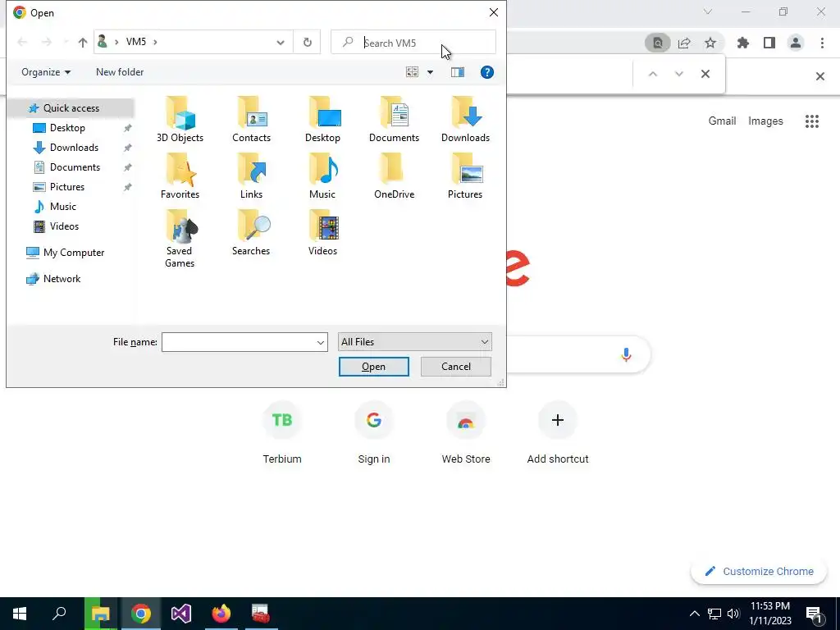The width and height of the screenshot is (840, 630).
Task: Click the search-by-image lens icon in address bar
Action: [x=658, y=43]
